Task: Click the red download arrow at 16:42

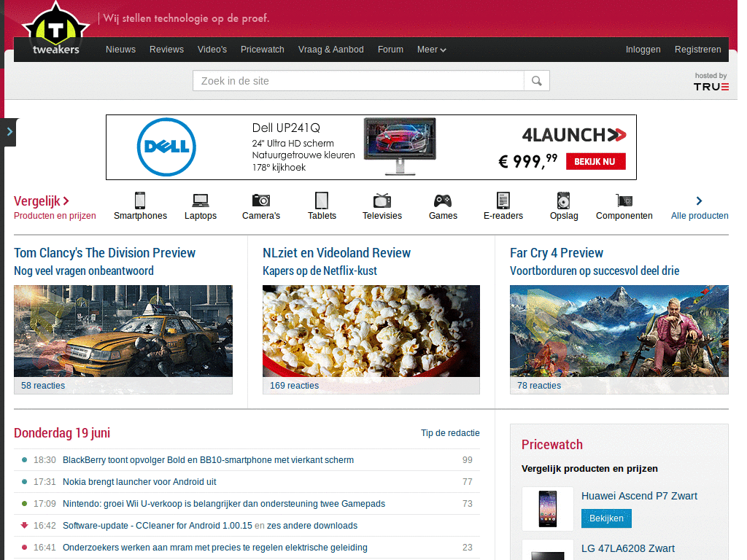Action: tap(24, 525)
